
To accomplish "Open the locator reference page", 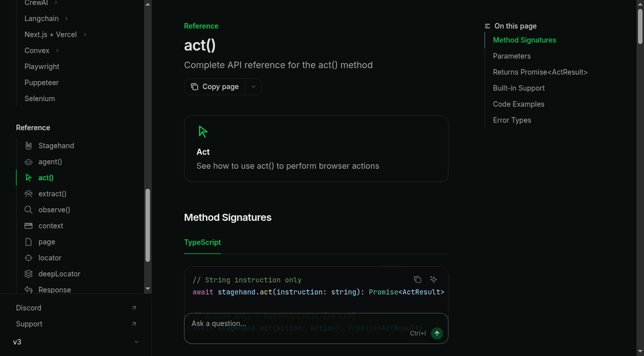I will click(50, 258).
